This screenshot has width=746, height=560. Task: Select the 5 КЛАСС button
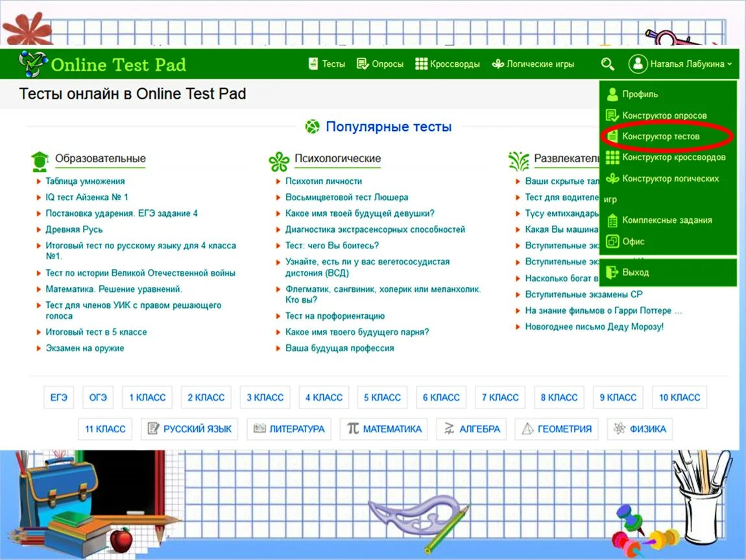coord(383,397)
